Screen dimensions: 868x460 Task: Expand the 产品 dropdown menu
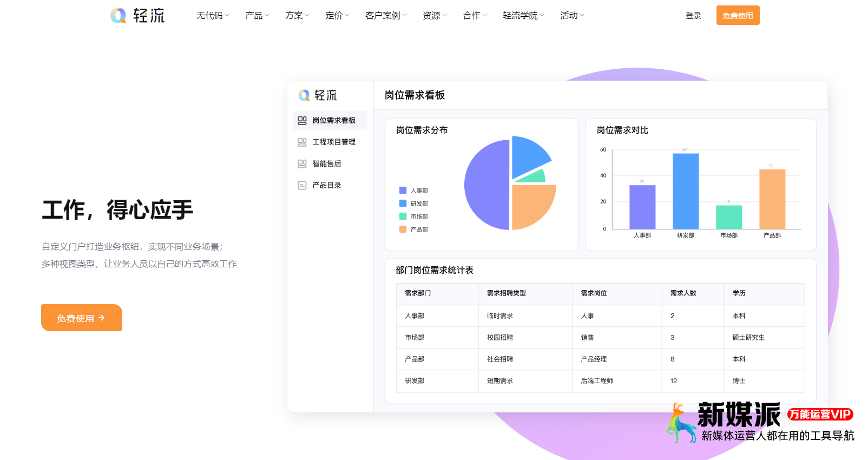(x=257, y=16)
